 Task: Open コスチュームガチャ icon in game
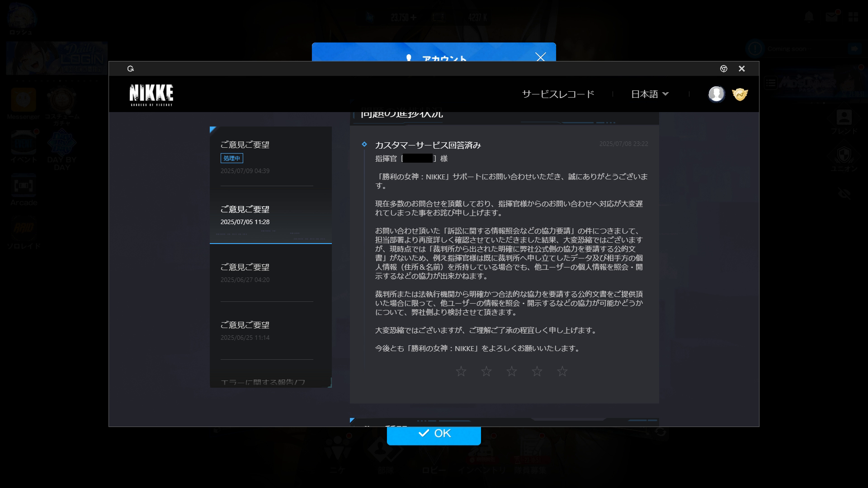[61, 106]
